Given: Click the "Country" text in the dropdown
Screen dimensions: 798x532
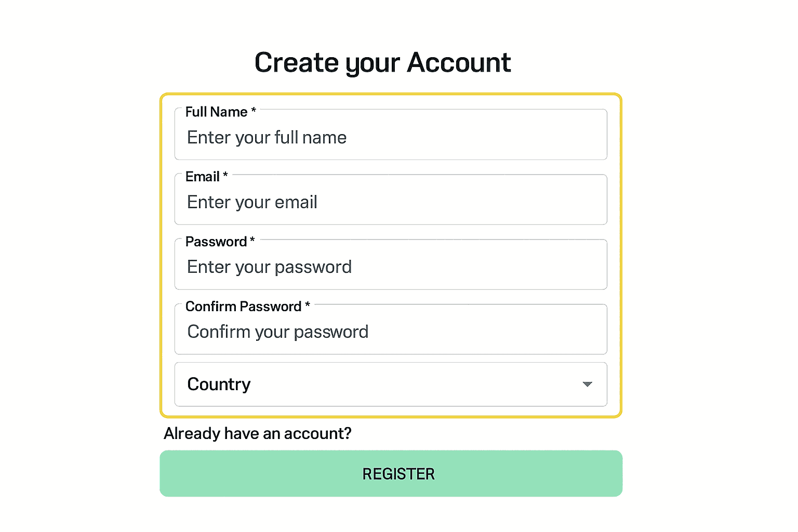Looking at the screenshot, I should click(x=219, y=384).
